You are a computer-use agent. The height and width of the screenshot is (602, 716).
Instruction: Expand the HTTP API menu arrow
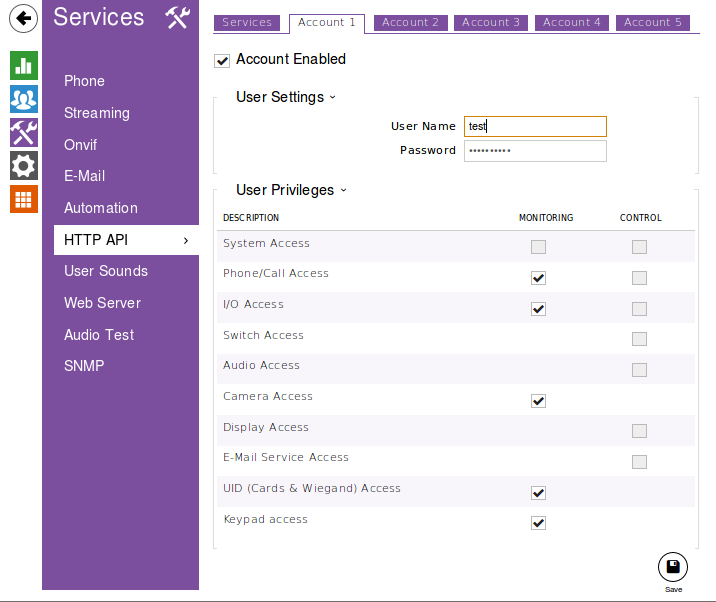(186, 240)
